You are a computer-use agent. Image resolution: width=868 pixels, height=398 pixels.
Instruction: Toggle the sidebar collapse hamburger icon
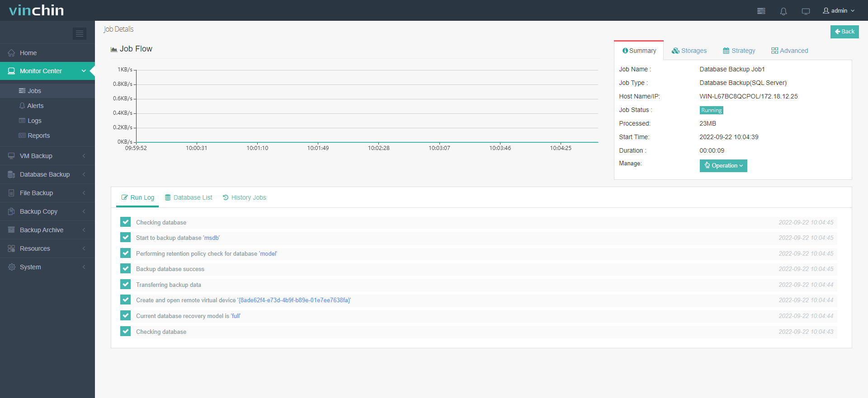pos(80,33)
